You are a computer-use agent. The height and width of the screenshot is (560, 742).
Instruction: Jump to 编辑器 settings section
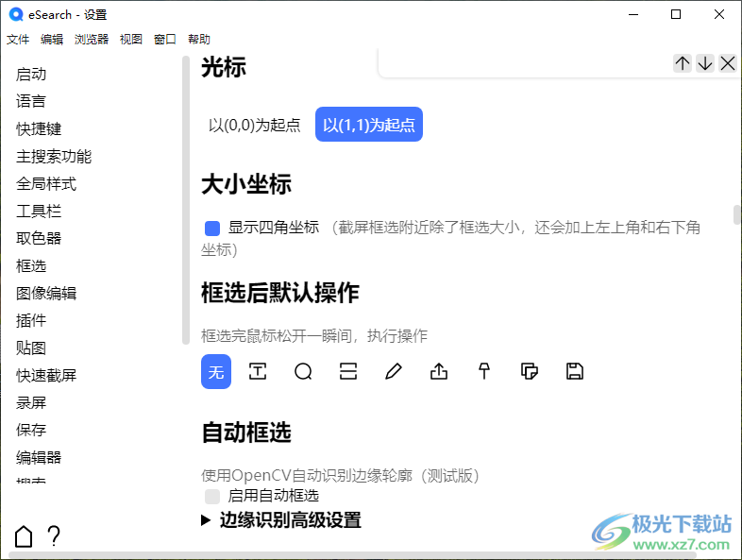click(x=39, y=457)
